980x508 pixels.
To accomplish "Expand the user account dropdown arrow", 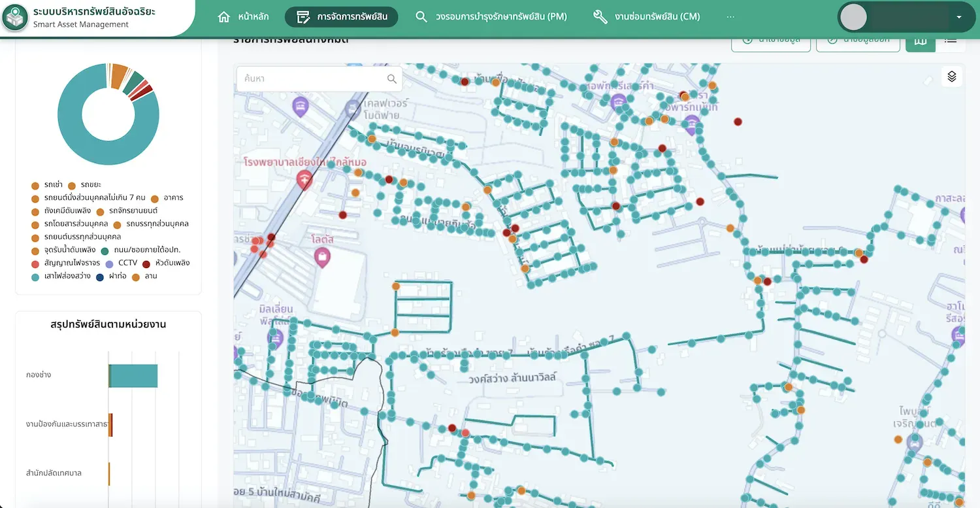I will tap(959, 18).
